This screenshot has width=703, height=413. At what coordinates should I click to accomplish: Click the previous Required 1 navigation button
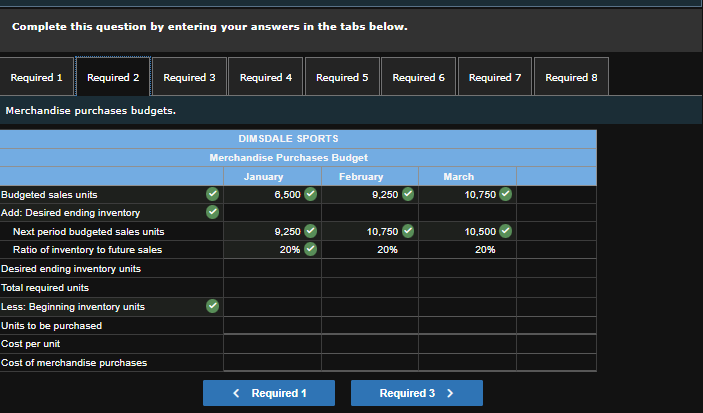[269, 393]
